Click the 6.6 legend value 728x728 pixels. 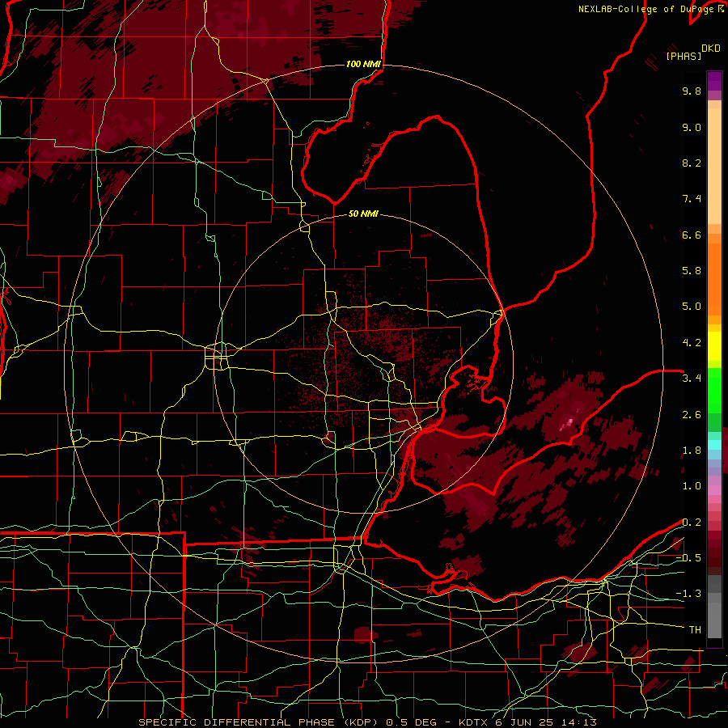point(692,235)
